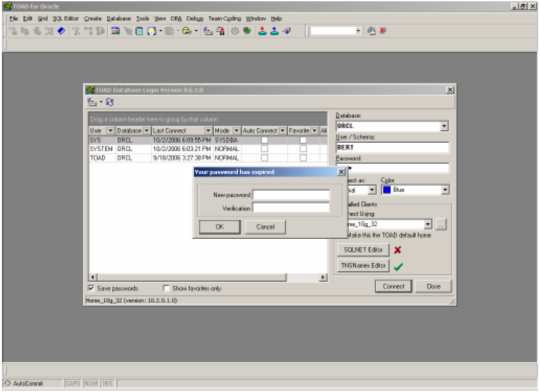Click the red-marked icon right of the lightning icon
This screenshot has height=392, width=540.
tap(220, 31)
